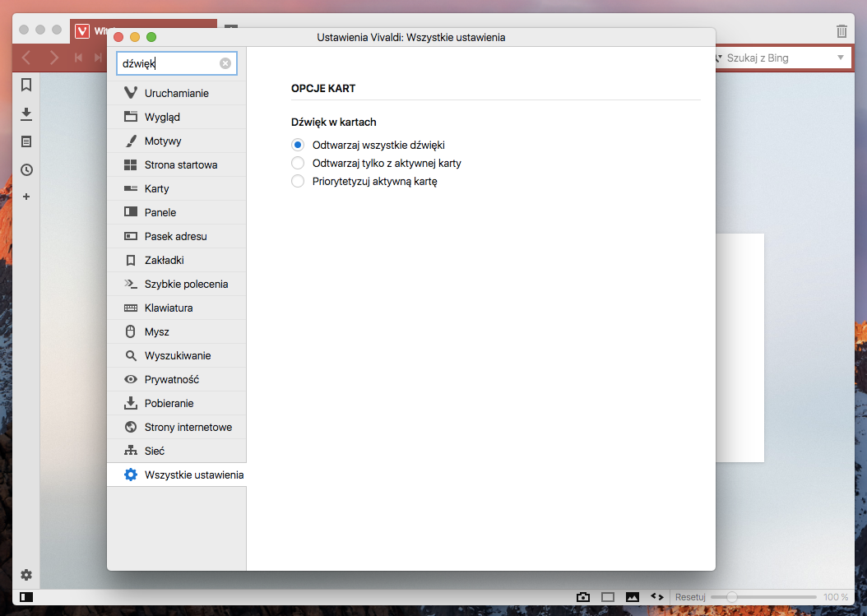Click the search field containing dźwięk

(176, 63)
